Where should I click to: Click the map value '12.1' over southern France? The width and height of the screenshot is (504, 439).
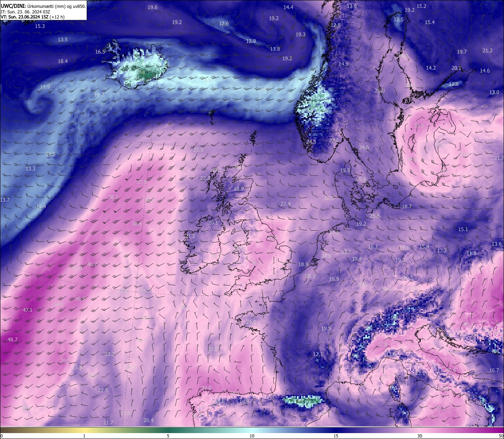tap(318, 354)
